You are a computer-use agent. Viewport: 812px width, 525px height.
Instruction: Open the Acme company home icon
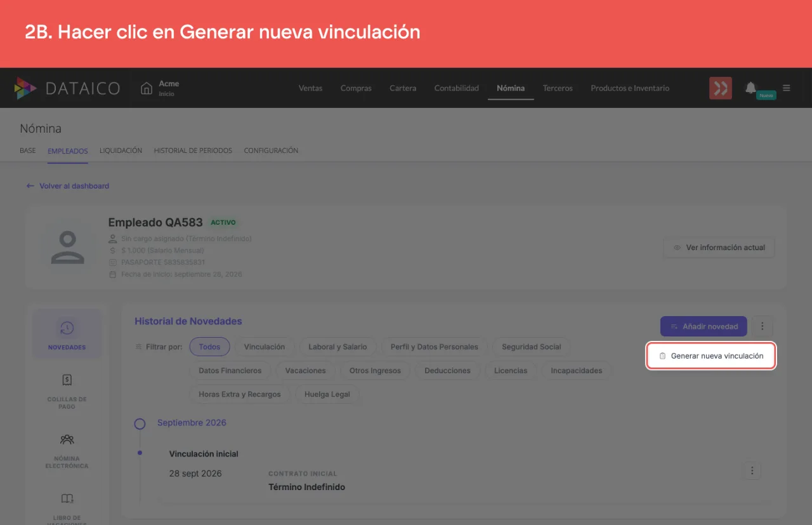pyautogui.click(x=147, y=88)
